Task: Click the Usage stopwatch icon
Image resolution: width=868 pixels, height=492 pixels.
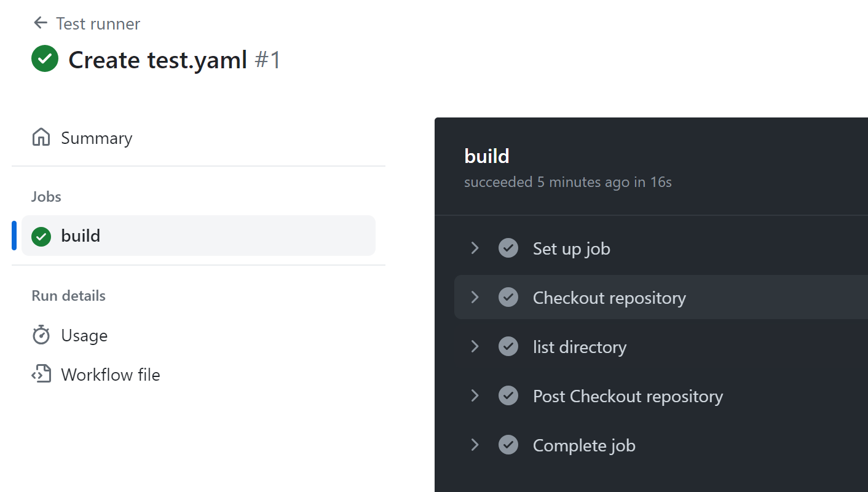Action: pyautogui.click(x=41, y=335)
